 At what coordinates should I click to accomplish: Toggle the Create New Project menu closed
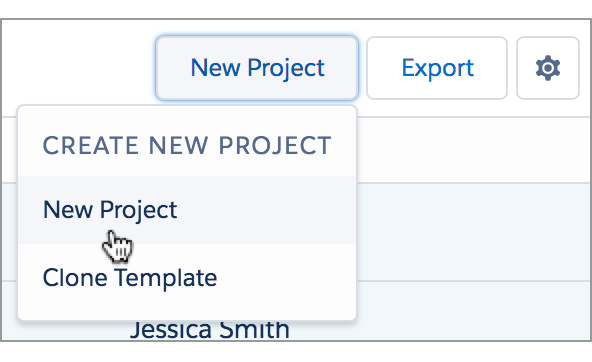[257, 68]
